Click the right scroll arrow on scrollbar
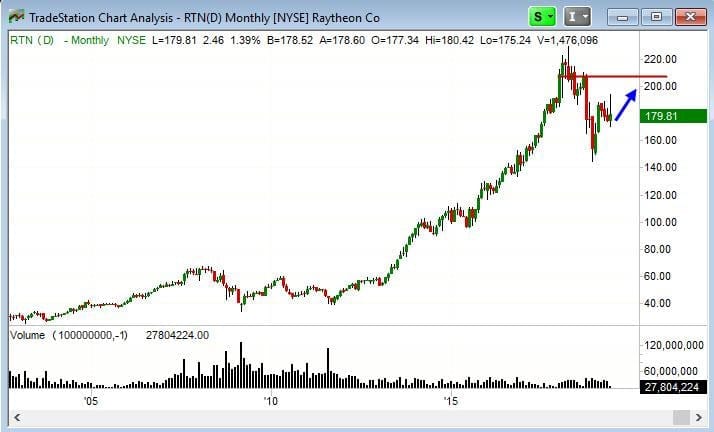 click(x=699, y=416)
